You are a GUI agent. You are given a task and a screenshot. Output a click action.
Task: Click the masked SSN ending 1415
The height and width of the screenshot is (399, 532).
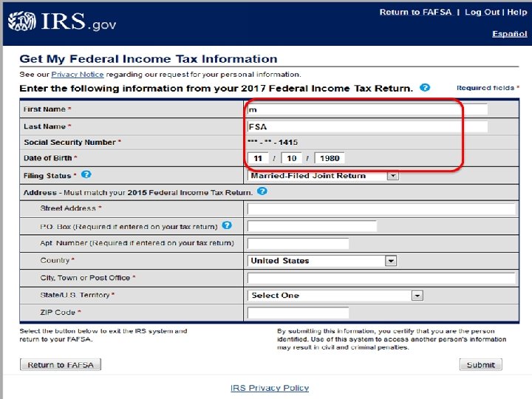pyautogui.click(x=273, y=142)
